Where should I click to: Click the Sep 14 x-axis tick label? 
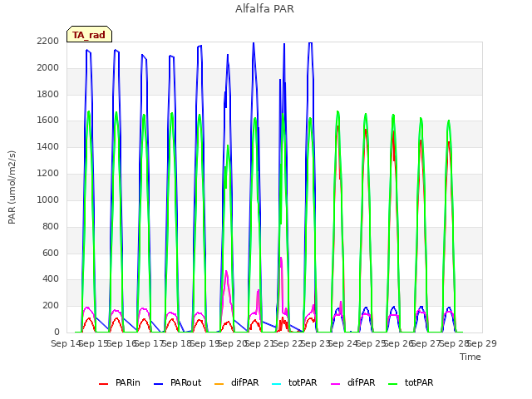66,343
